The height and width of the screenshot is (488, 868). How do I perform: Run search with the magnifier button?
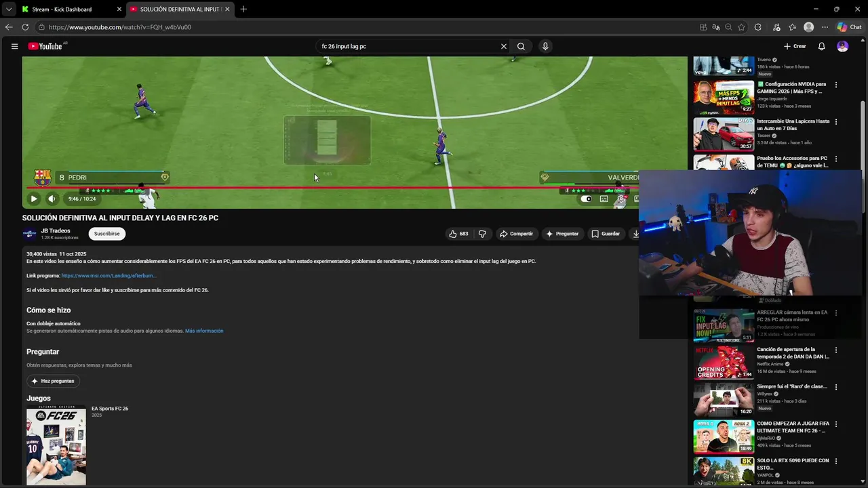(x=521, y=46)
